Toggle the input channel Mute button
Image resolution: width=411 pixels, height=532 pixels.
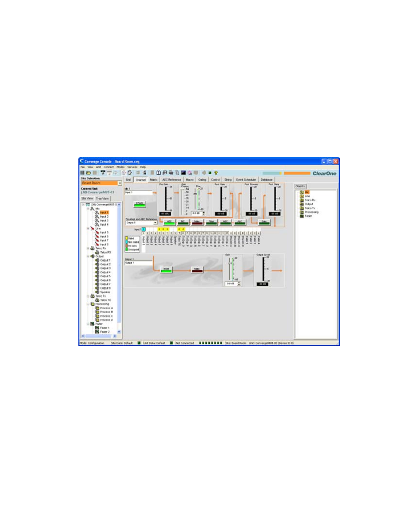(197, 222)
